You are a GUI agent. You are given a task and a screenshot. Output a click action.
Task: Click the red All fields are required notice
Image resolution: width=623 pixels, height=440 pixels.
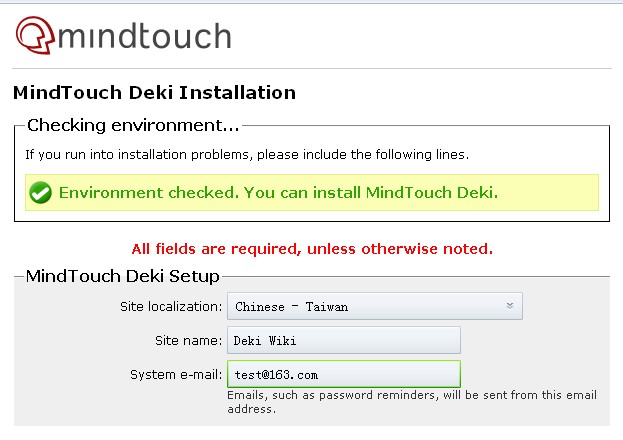coord(312,249)
